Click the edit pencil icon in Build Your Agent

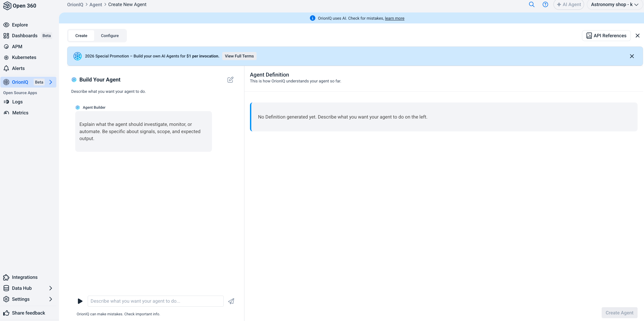click(230, 80)
